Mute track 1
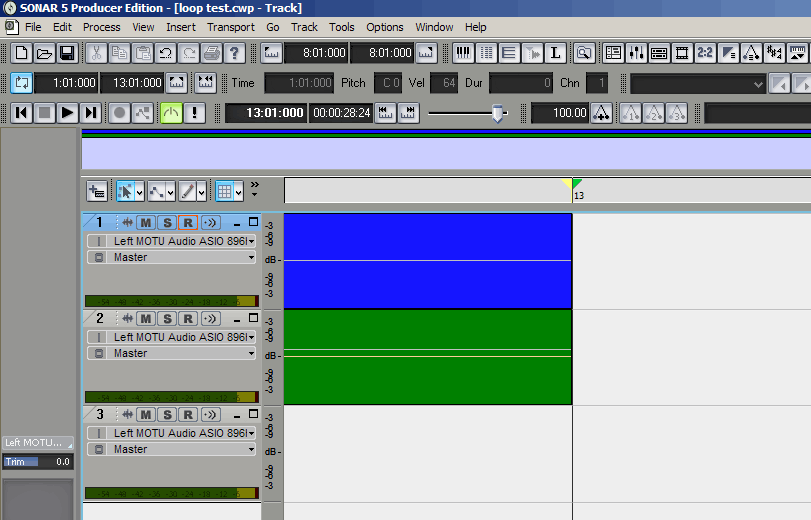 pyautogui.click(x=146, y=222)
